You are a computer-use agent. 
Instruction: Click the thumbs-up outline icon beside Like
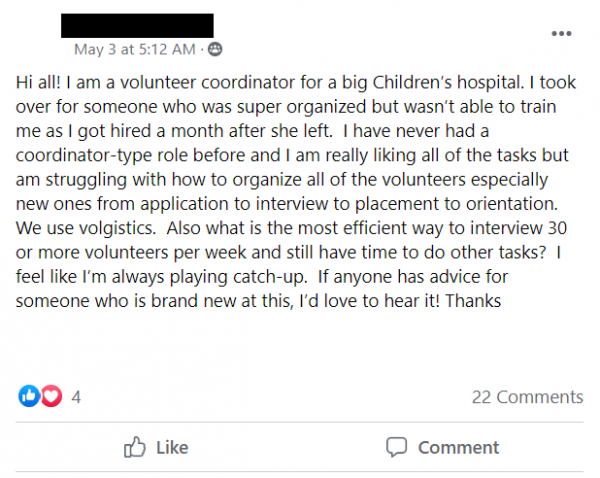point(135,447)
